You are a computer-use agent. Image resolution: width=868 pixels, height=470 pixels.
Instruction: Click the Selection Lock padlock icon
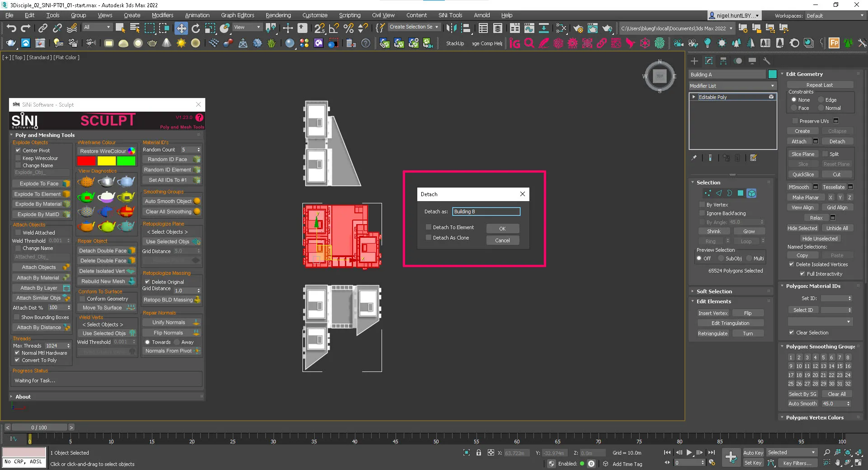point(479,452)
